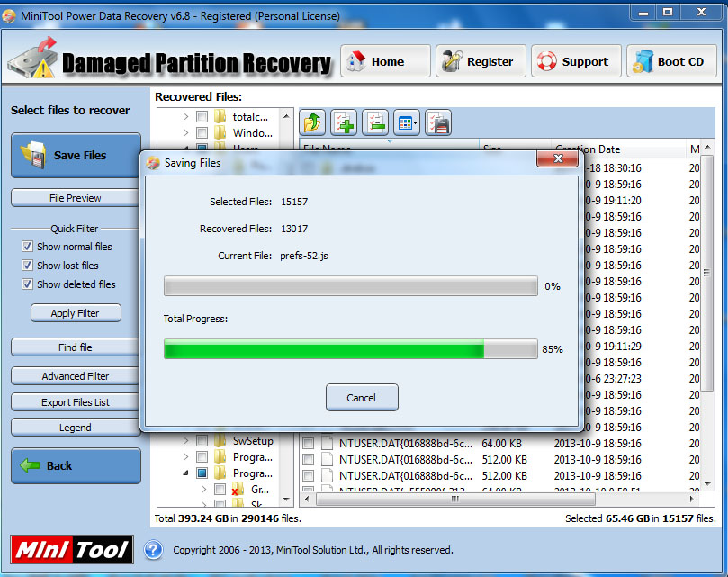Open the Support page
The width and height of the screenshot is (728, 577).
[x=576, y=61]
